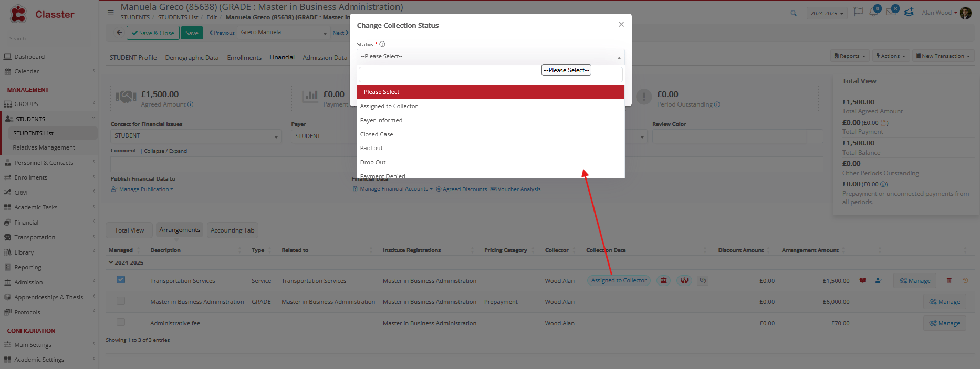980x369 pixels.
Task: Click the orange history icon in Transportation row
Action: (965, 281)
